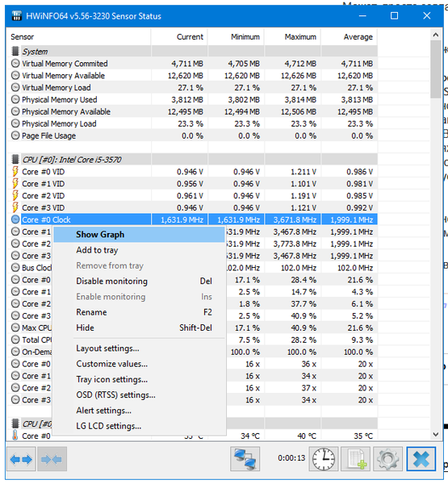The width and height of the screenshot is (448, 484).
Task: Click the blue X close sensors icon
Action: click(x=421, y=459)
